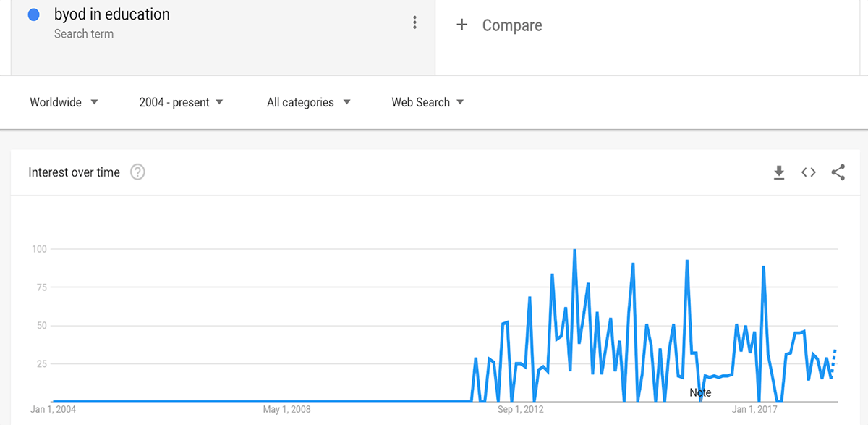
Task: Click the plus icon next to Compare
Action: pos(462,25)
